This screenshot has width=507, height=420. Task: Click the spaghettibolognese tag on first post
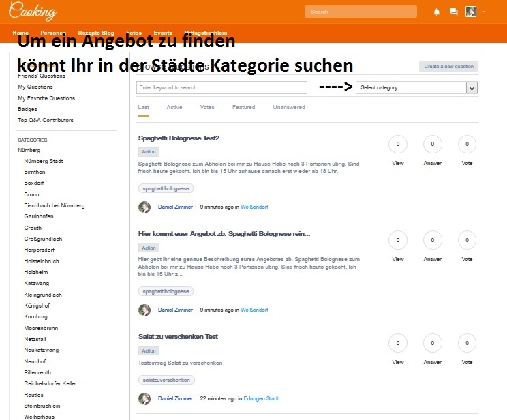(x=166, y=188)
